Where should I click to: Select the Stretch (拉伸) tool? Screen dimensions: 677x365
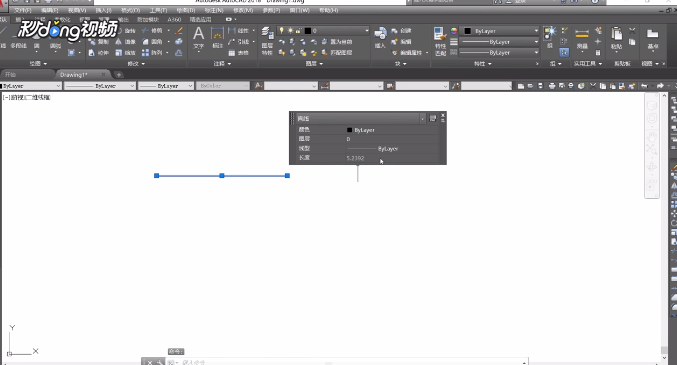point(99,53)
